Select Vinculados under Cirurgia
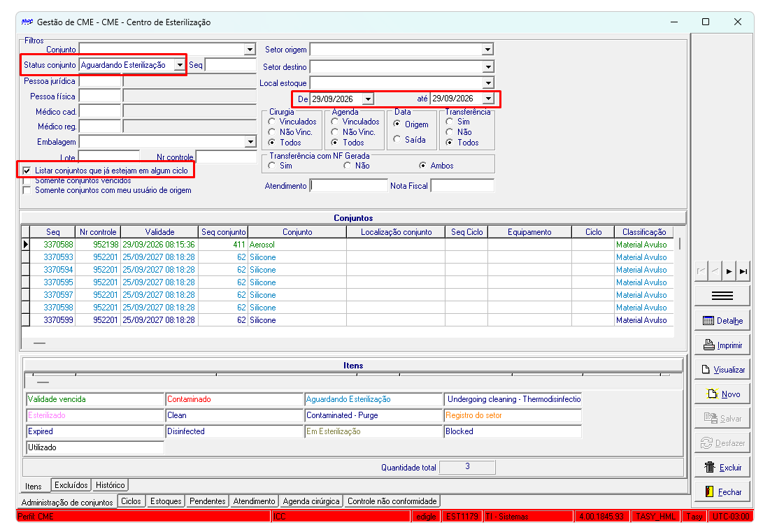The image size is (763, 532). pos(272,122)
